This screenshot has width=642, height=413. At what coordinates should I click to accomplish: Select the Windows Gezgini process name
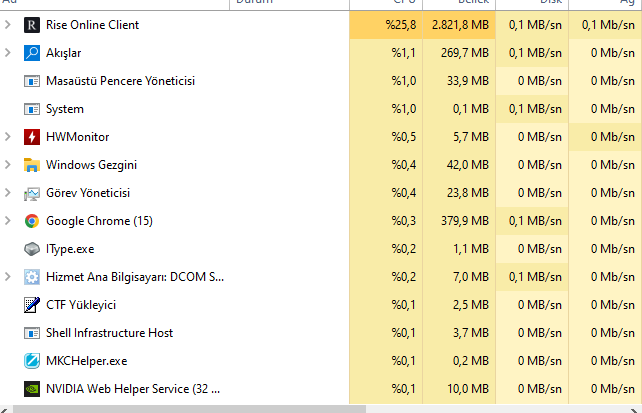point(91,165)
